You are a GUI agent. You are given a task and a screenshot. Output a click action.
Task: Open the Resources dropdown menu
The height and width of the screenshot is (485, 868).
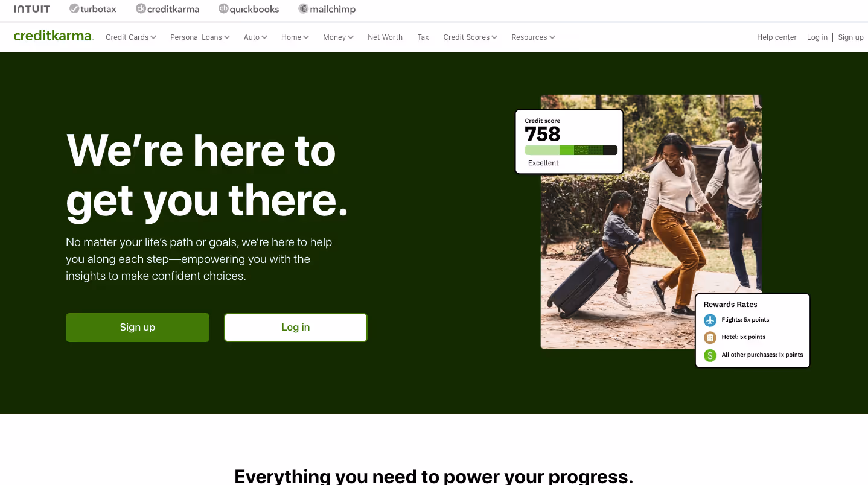533,37
